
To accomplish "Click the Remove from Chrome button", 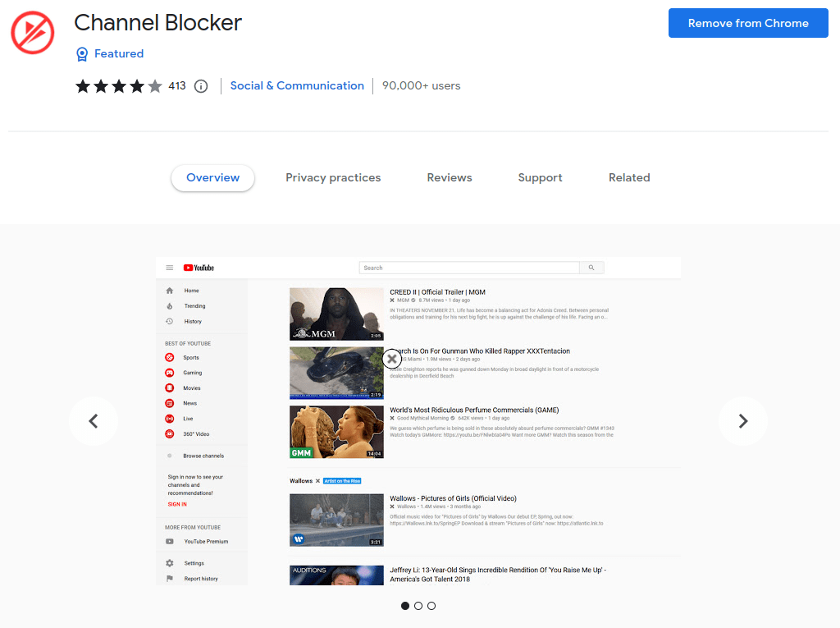I will [748, 23].
